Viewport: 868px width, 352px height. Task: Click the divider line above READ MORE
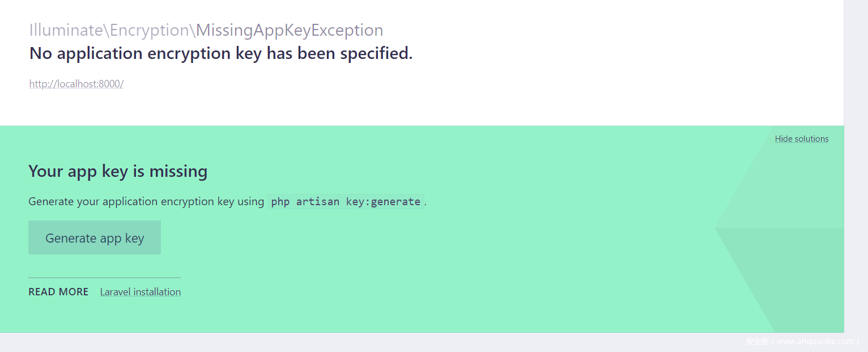[104, 278]
